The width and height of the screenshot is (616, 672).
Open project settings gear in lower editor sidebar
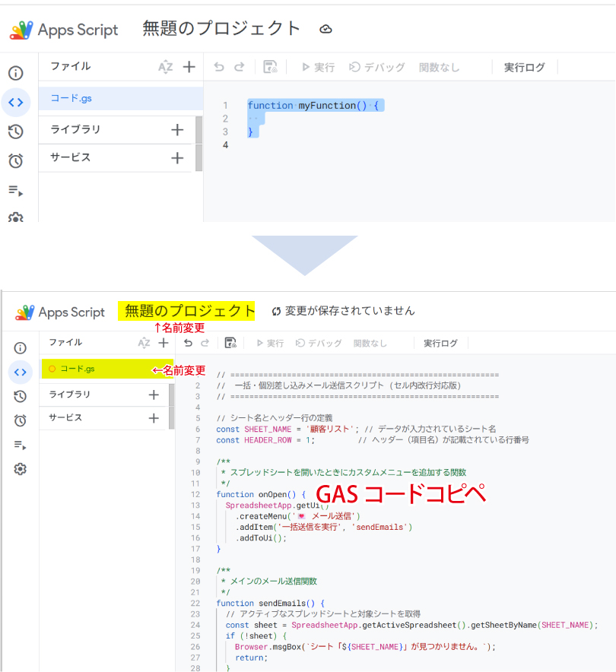[x=21, y=469]
